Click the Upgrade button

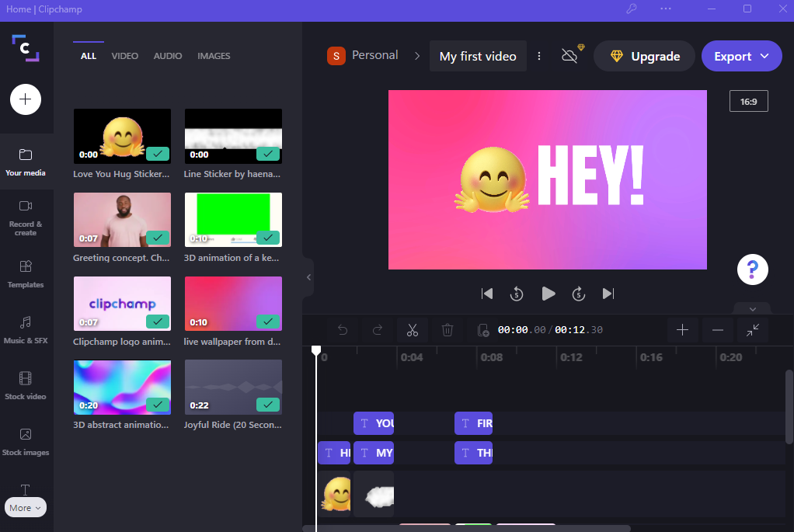(644, 56)
